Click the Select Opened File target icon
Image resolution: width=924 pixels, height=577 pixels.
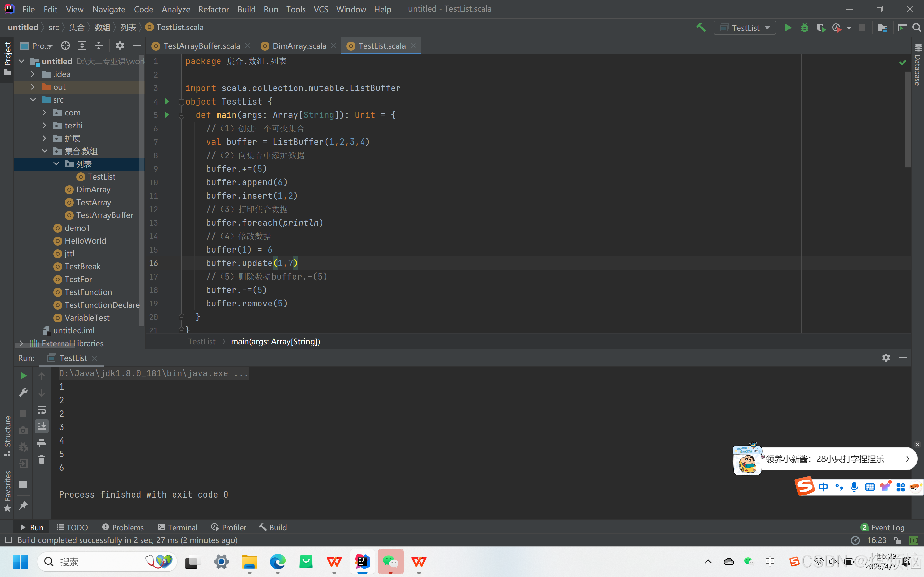coord(65,46)
